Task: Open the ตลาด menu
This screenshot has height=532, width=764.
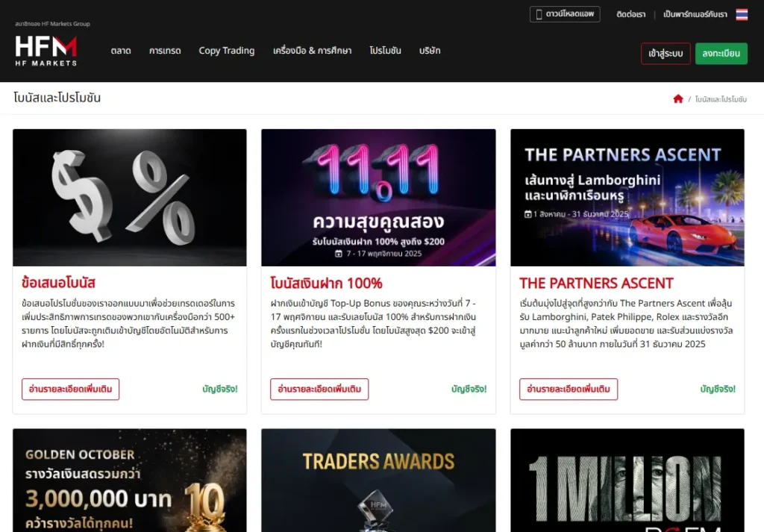Action: pyautogui.click(x=120, y=51)
